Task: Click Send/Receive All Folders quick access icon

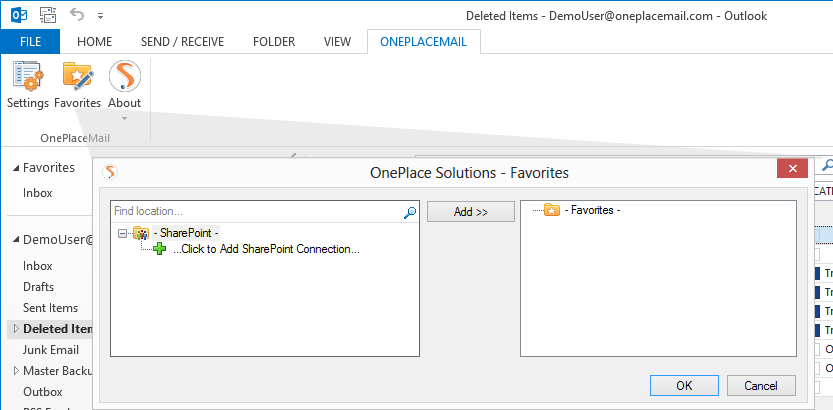Action: (x=47, y=14)
